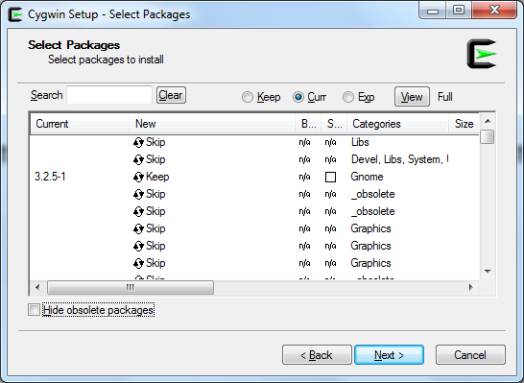524x383 pixels.
Task: Cancel the Cygwin setup
Action: point(471,355)
